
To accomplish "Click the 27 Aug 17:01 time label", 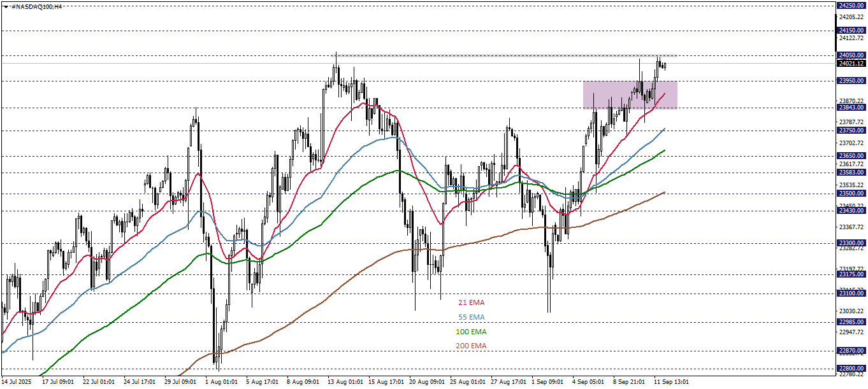I will click(509, 382).
